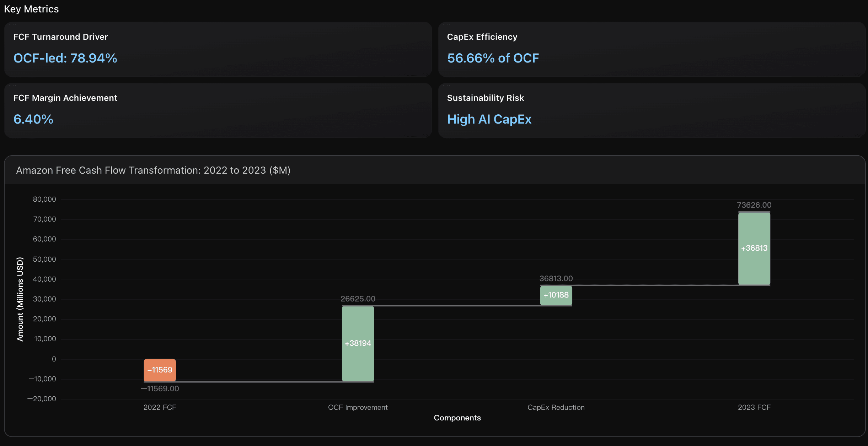Click the green +36813 bar for 2023 FCF

[754, 249]
